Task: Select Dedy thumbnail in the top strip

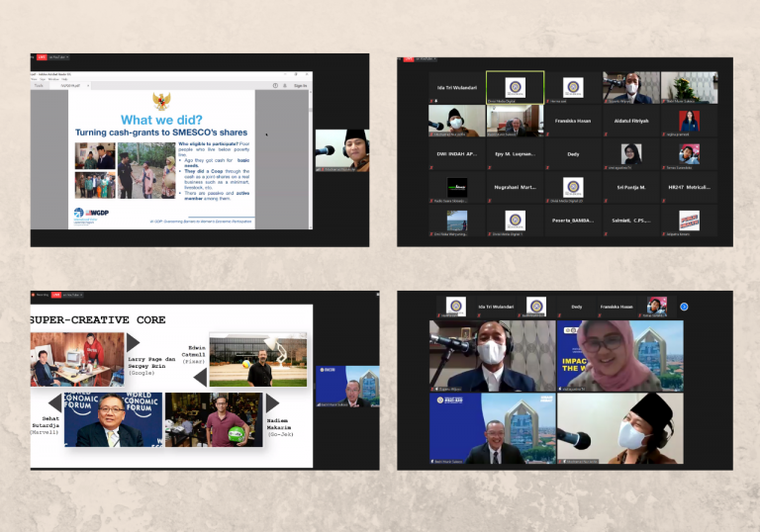Action: coord(576,307)
